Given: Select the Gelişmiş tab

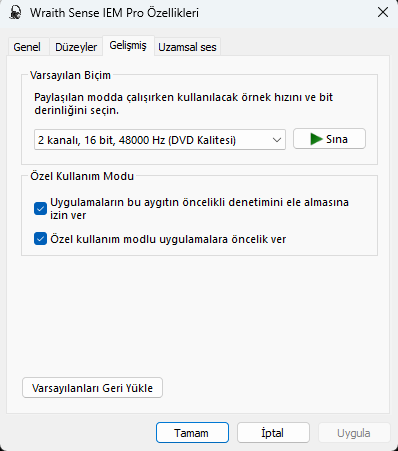Looking at the screenshot, I should pos(128,45).
